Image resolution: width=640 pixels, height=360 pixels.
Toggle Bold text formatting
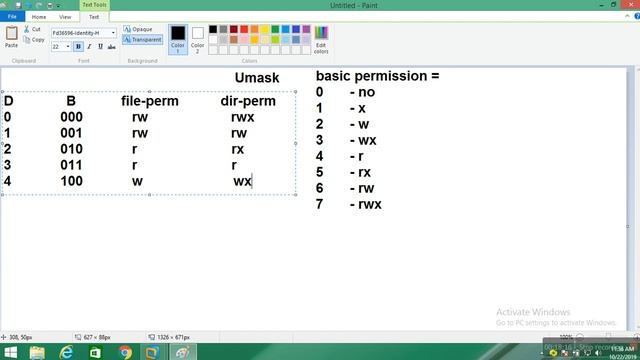click(78, 47)
